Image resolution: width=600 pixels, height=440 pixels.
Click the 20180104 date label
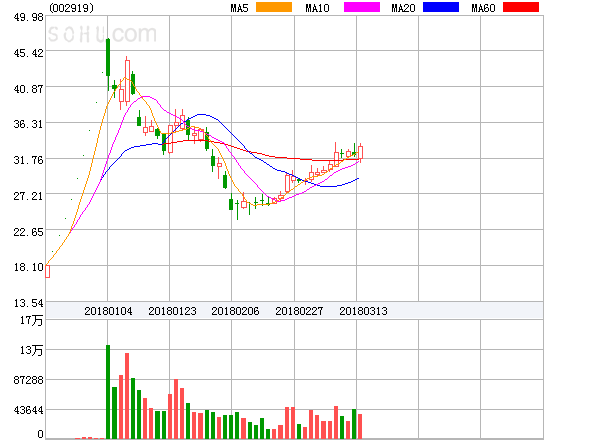pos(108,311)
